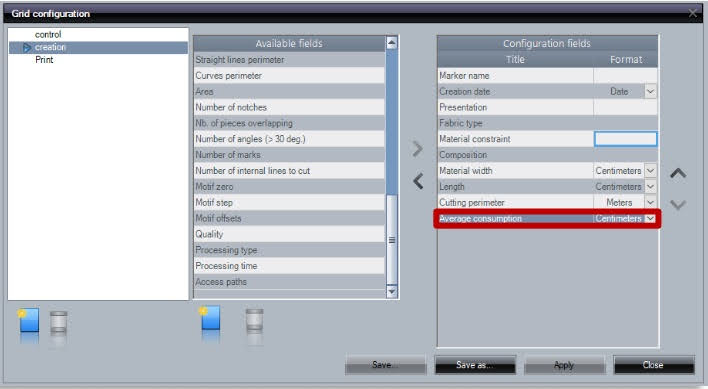Select the Number of marks field

click(x=289, y=155)
